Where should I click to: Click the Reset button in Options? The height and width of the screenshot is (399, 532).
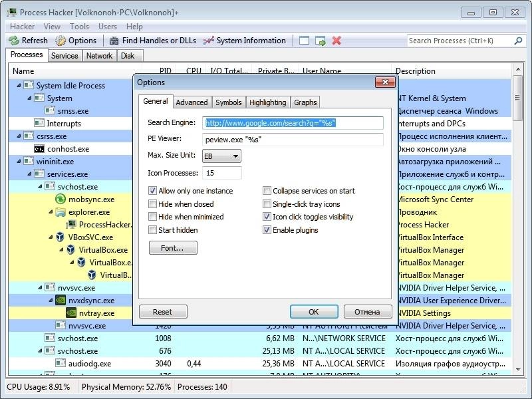pyautogui.click(x=163, y=311)
